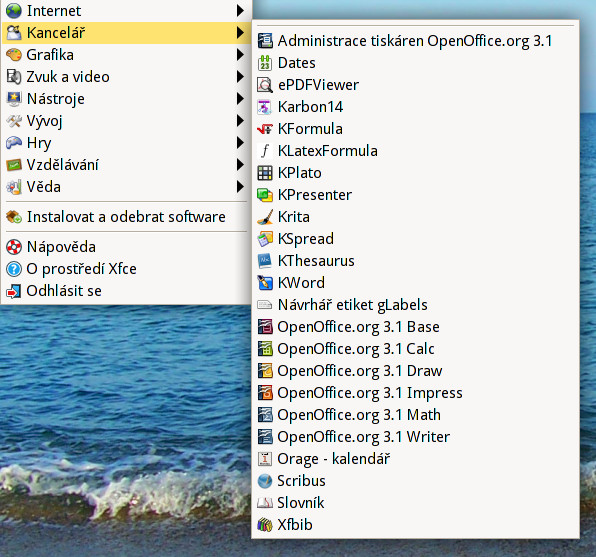Select OpenOffice.org 3.1 Writer entry

coord(415,437)
